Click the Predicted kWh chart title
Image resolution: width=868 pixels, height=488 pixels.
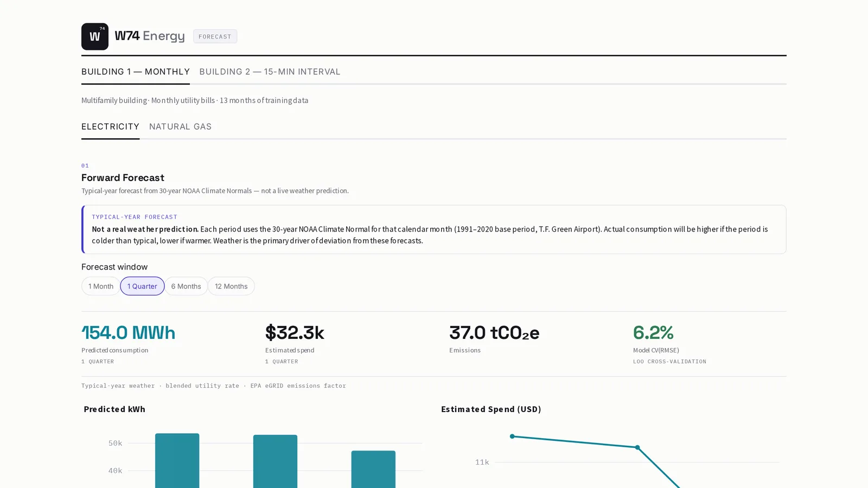(114, 409)
